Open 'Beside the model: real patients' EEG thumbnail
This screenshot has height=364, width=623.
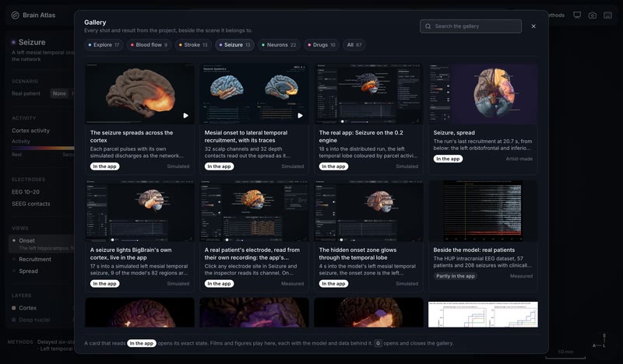(x=483, y=212)
